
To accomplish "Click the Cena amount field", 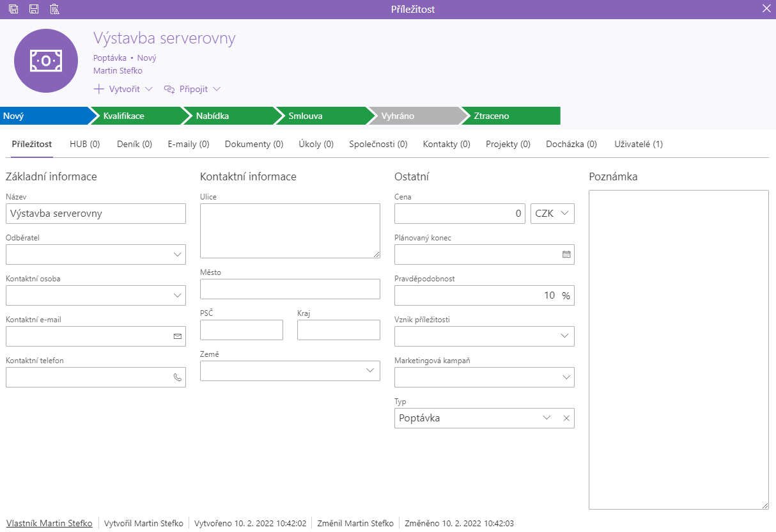I will tap(460, 214).
